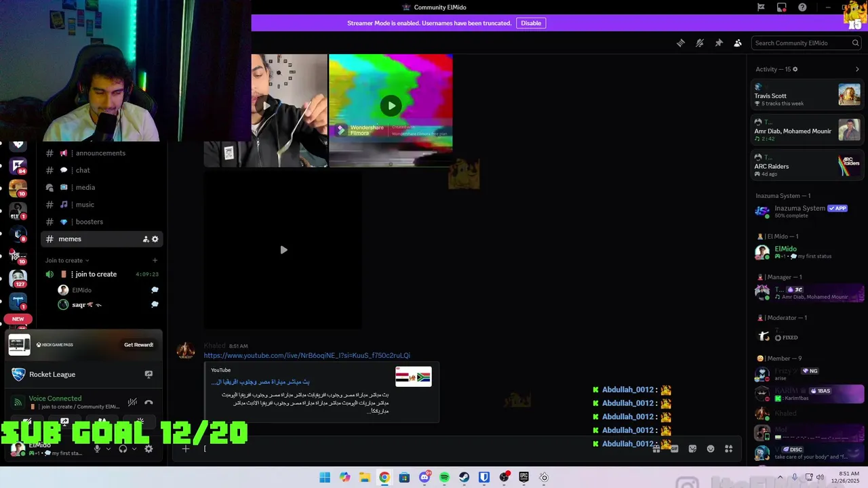Expand the Activity panel with the chevron

click(857, 69)
